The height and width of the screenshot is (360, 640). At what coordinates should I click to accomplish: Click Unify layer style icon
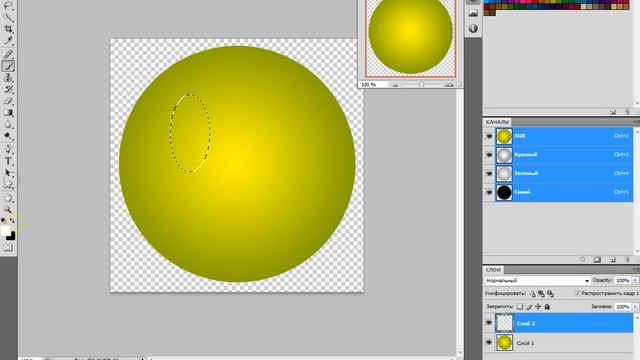[x=550, y=293]
